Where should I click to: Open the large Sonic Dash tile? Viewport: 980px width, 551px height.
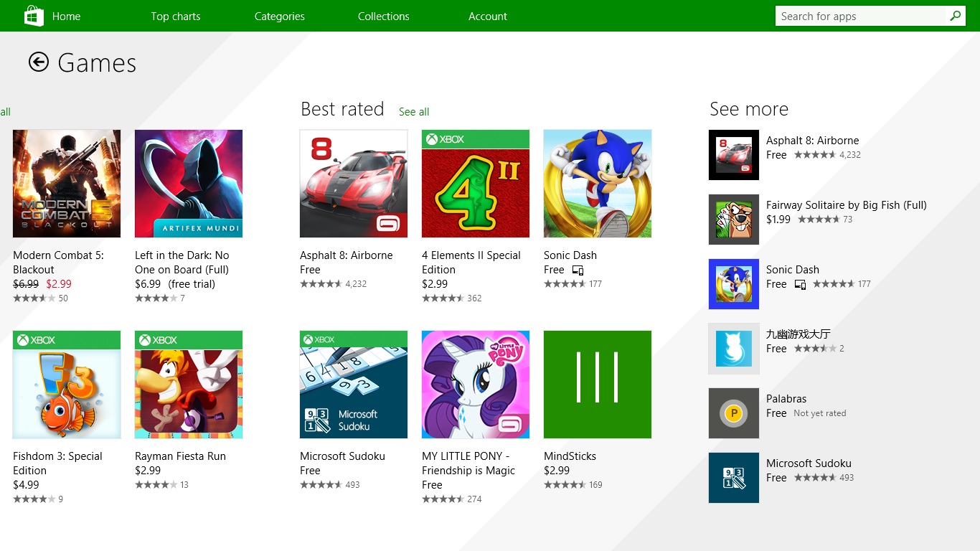598,184
